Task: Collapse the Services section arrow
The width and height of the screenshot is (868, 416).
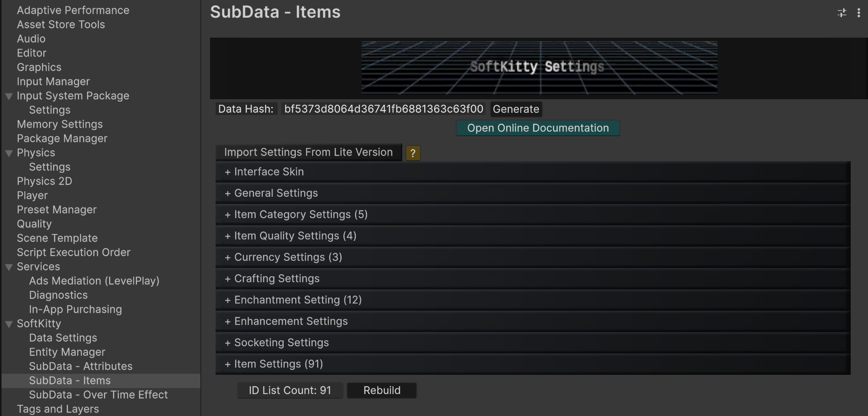Action: pyautogui.click(x=9, y=267)
